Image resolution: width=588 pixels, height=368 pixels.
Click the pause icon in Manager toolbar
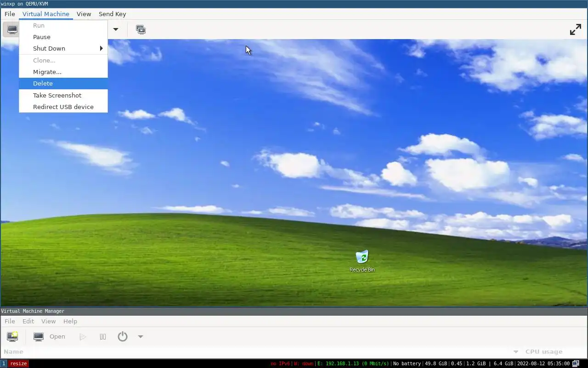pos(103,337)
